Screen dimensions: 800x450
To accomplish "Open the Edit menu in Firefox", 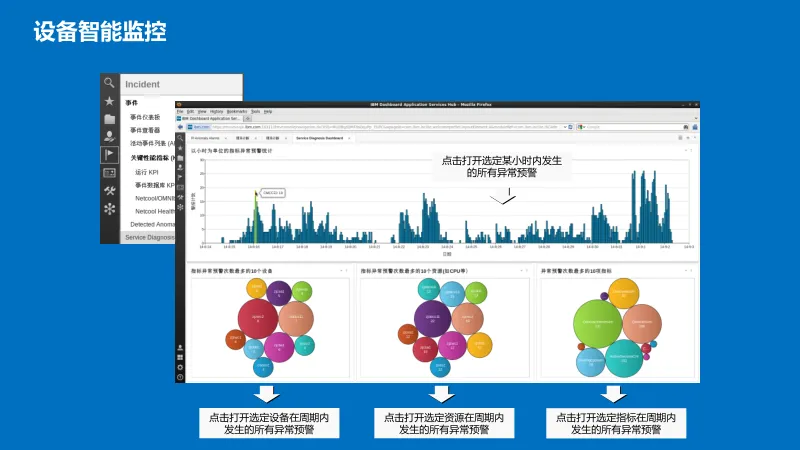I will (x=190, y=111).
